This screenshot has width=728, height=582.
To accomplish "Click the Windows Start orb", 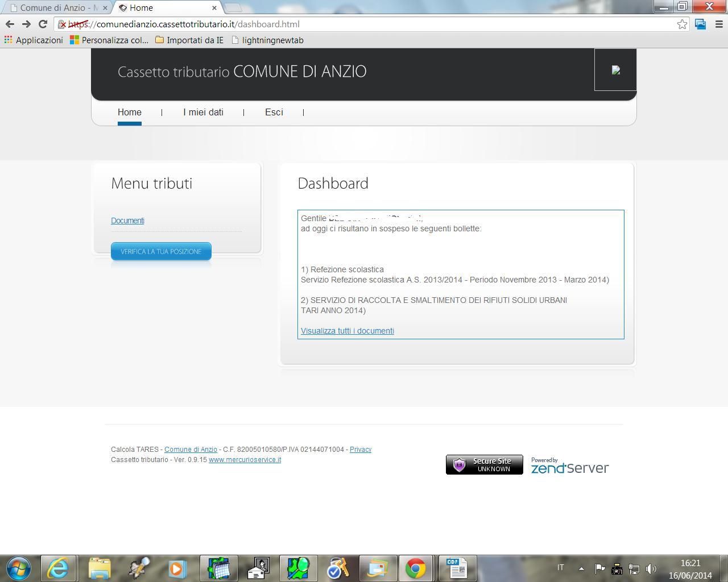I will point(18,568).
